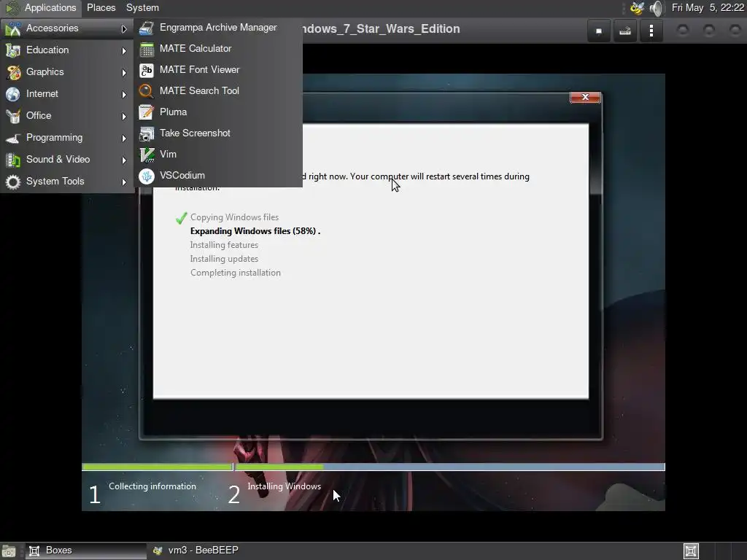Open the Applications menu
The width and height of the screenshot is (747, 560).
41,7
